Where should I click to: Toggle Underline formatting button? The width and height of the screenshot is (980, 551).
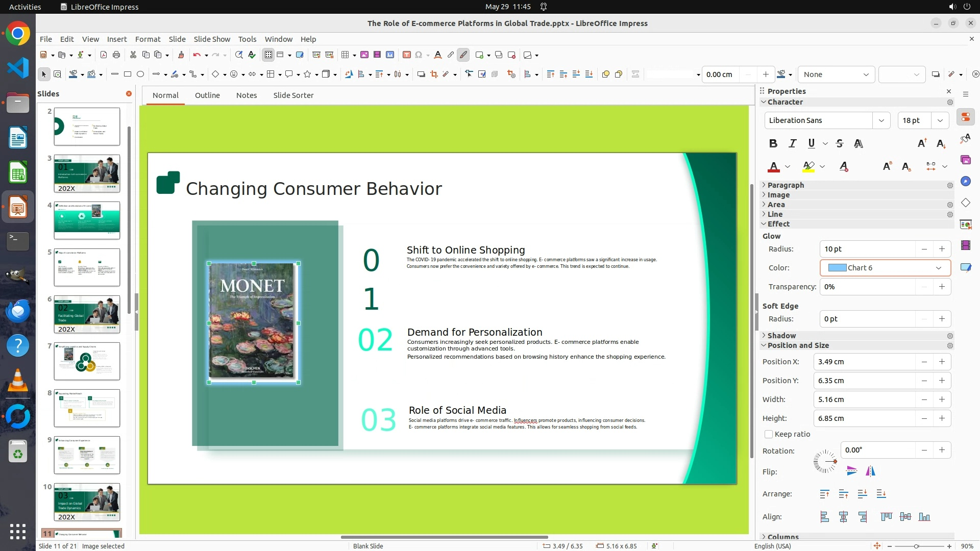(x=811, y=144)
